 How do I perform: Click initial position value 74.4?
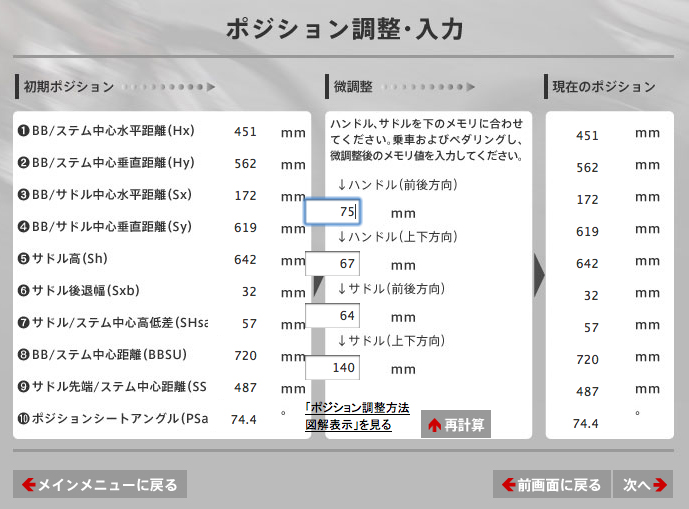pos(243,420)
